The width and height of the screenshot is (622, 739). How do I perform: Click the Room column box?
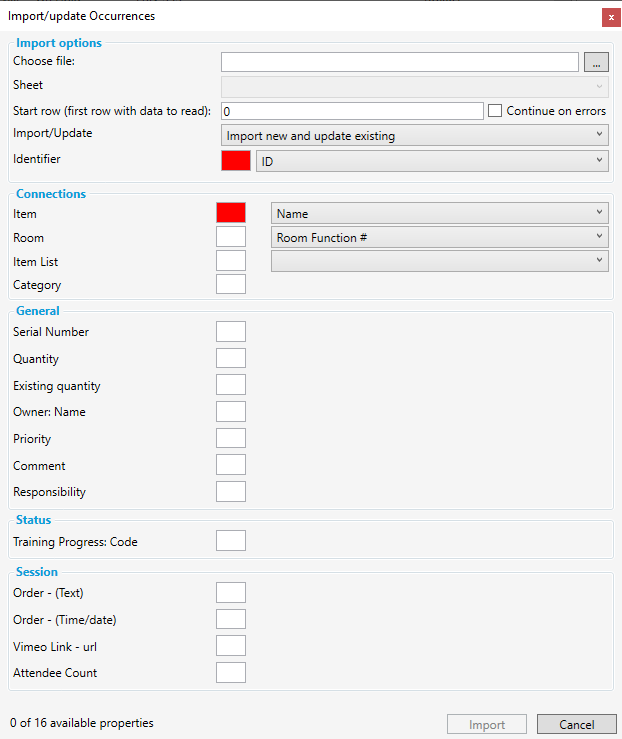231,237
